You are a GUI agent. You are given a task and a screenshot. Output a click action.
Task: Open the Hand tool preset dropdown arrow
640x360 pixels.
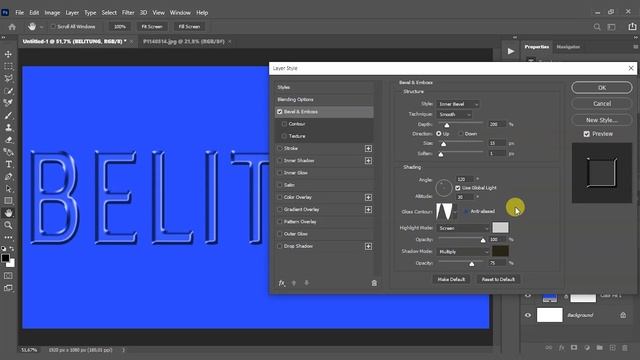[x=41, y=27]
